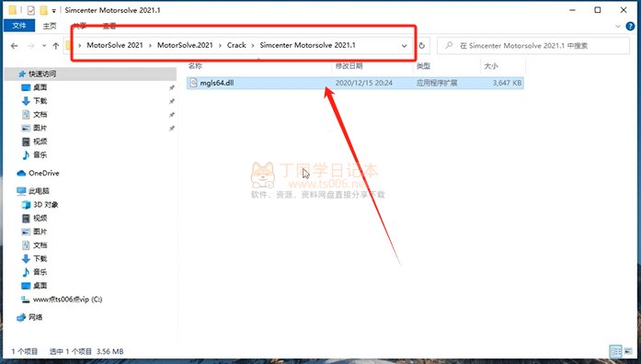Click the search box for Simcenter Motorsolve 2021.1
The image size is (641, 364).
(x=533, y=46)
